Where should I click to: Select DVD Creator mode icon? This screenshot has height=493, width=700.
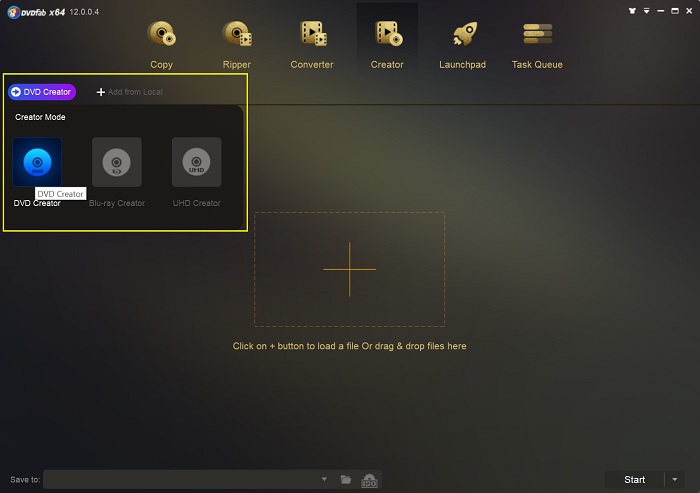[37, 162]
